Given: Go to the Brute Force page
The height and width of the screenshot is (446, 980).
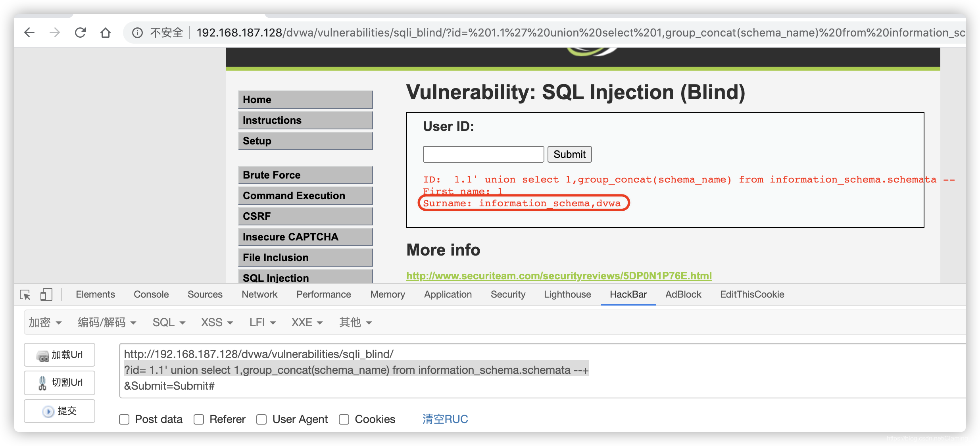Looking at the screenshot, I should pos(306,175).
